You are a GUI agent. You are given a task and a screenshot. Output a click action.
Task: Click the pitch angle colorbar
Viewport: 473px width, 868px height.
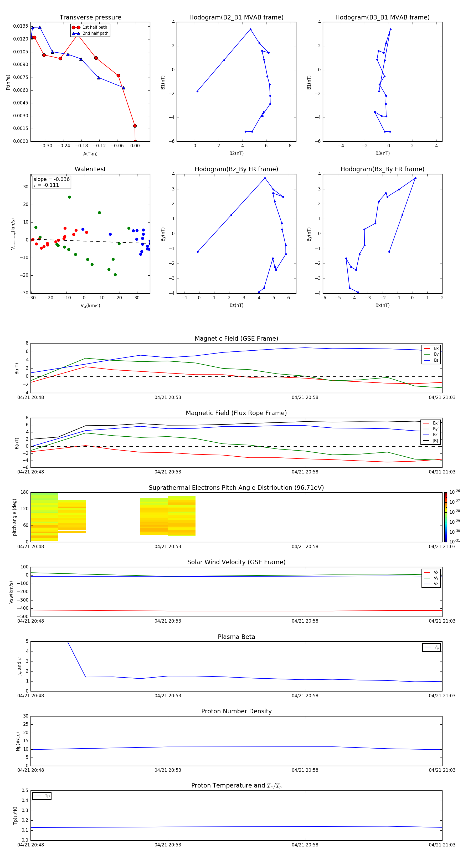click(446, 517)
